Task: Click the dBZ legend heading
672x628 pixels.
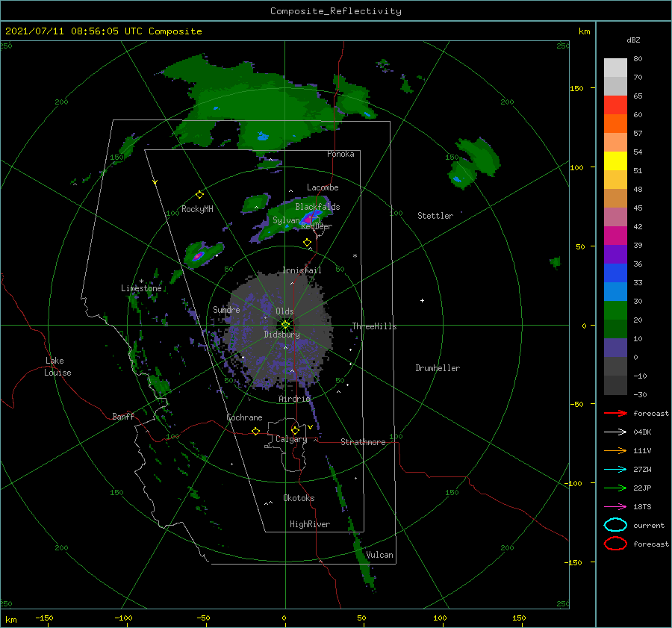Action: pos(633,40)
